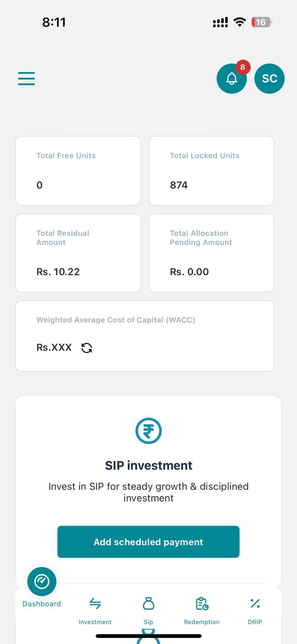The height and width of the screenshot is (644, 297).
Task: Tap the rupee SIP investment icon
Action: click(148, 431)
